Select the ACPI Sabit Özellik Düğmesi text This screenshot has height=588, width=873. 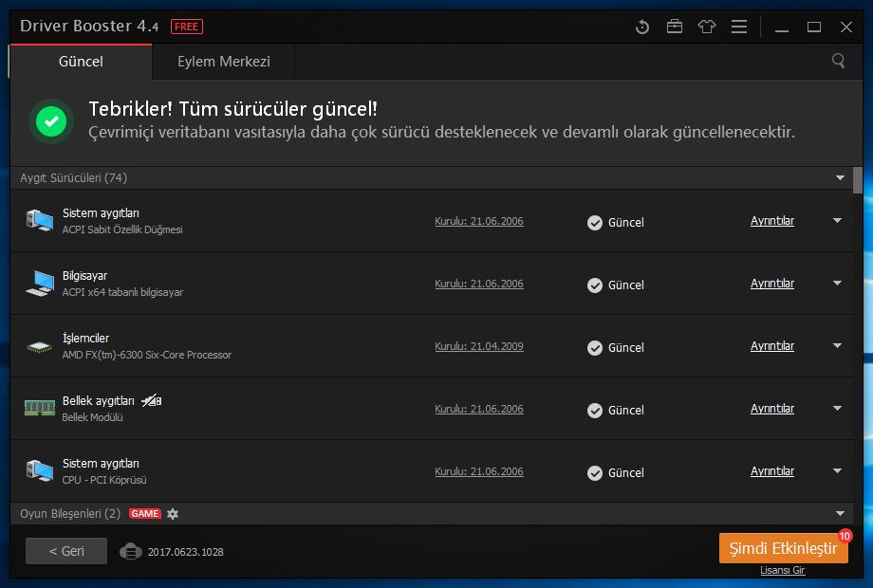pyautogui.click(x=121, y=230)
